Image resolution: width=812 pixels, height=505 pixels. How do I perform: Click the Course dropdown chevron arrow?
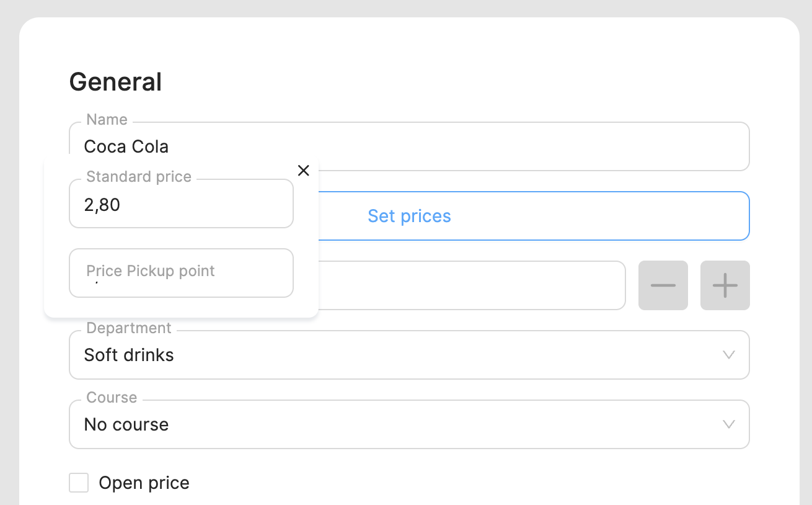[729, 424]
